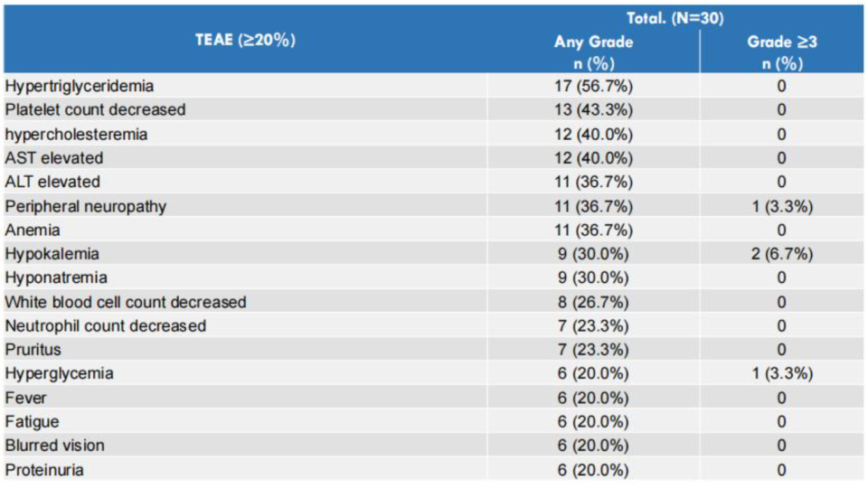The height and width of the screenshot is (489, 868).
Task: Click the Proteinuria row label
Action: click(45, 469)
